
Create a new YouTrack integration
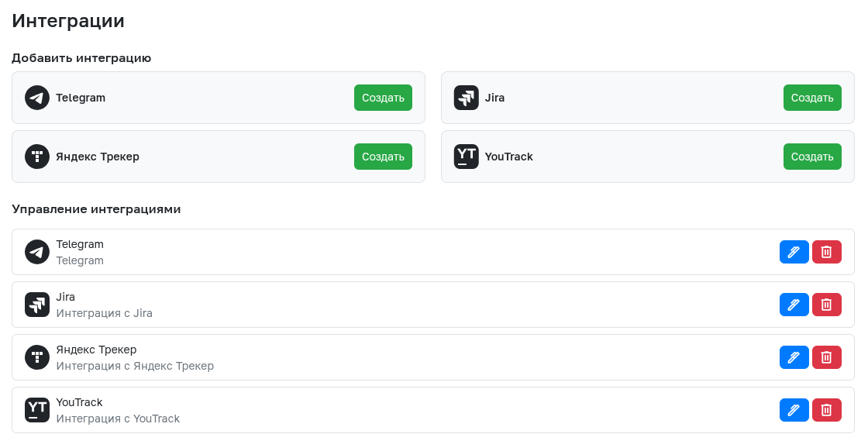[x=812, y=157]
